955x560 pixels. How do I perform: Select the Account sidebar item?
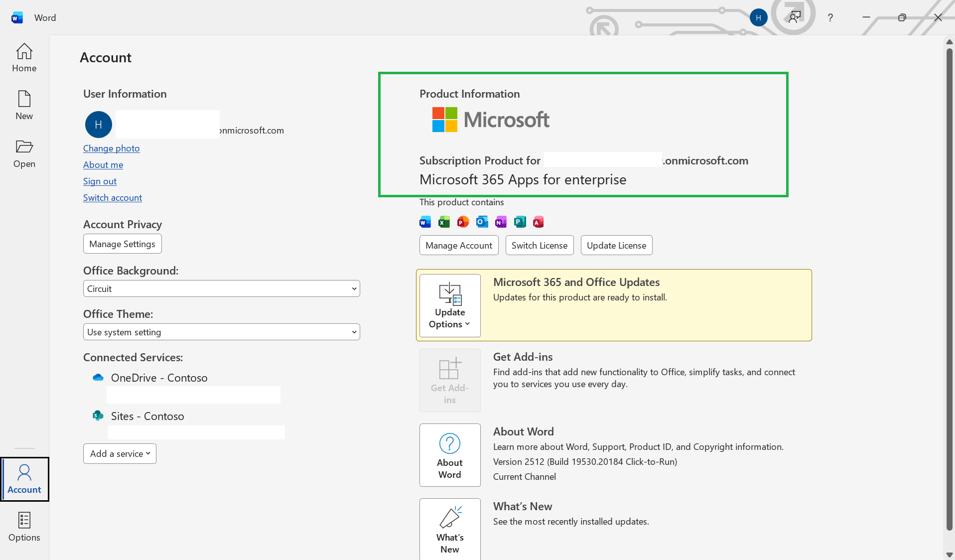[24, 479]
